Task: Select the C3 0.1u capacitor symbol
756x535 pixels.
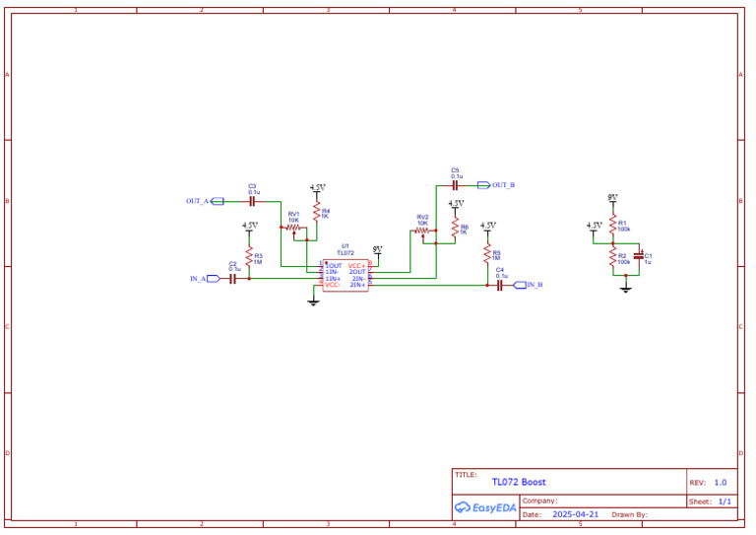Action: point(252,202)
